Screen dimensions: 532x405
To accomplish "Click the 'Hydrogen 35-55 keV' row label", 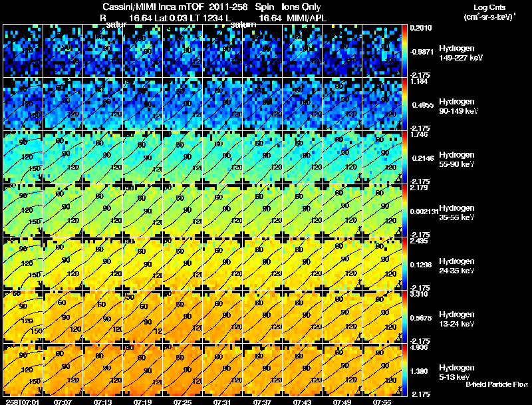I will 457,213.
